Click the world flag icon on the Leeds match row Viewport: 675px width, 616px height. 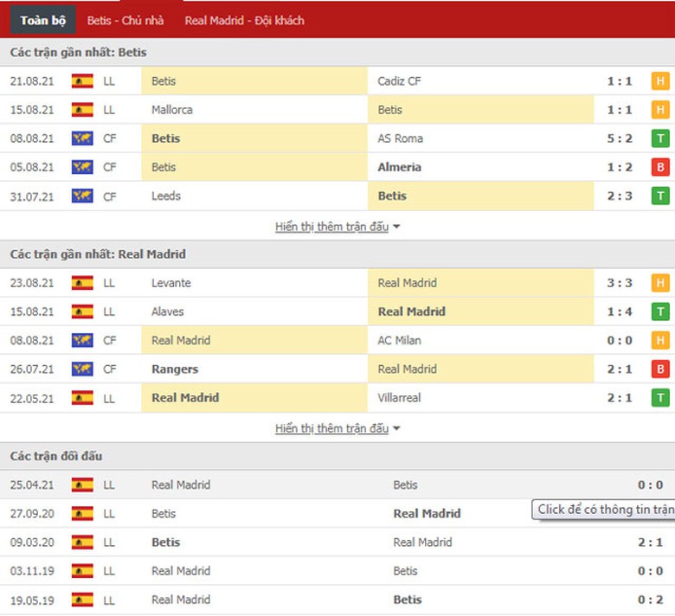click(x=82, y=196)
